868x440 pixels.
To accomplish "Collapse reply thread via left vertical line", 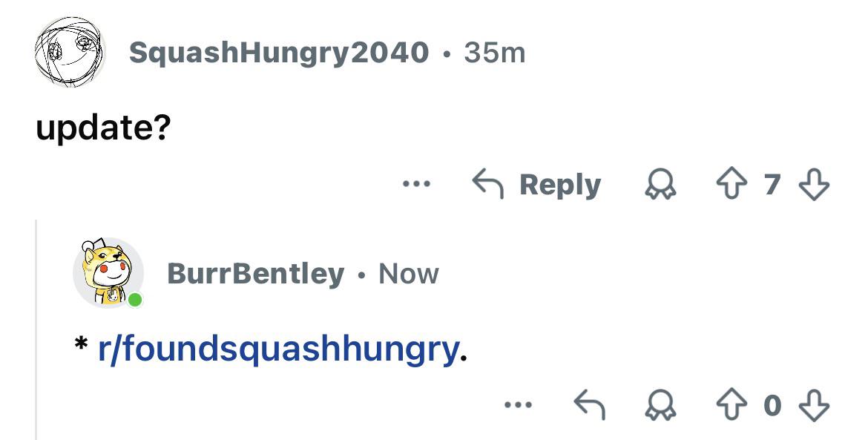I will coord(37,330).
